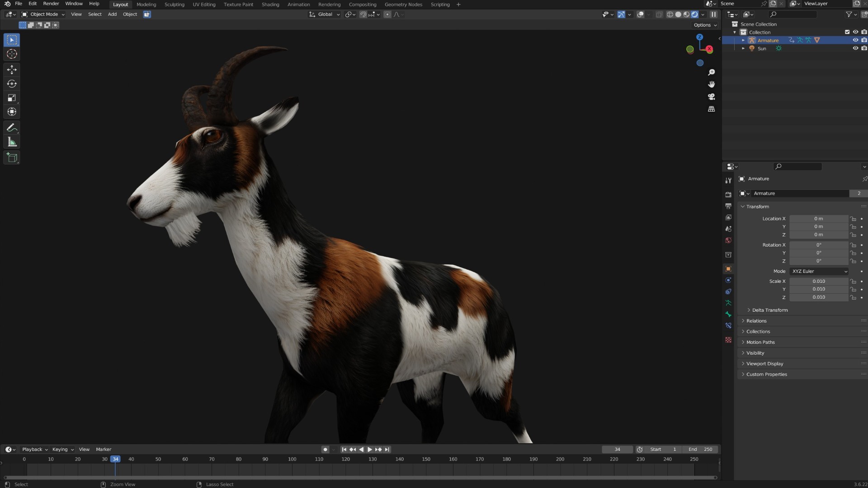Select the Cursor tool in toolbar
This screenshot has height=488, width=868.
pos(12,54)
